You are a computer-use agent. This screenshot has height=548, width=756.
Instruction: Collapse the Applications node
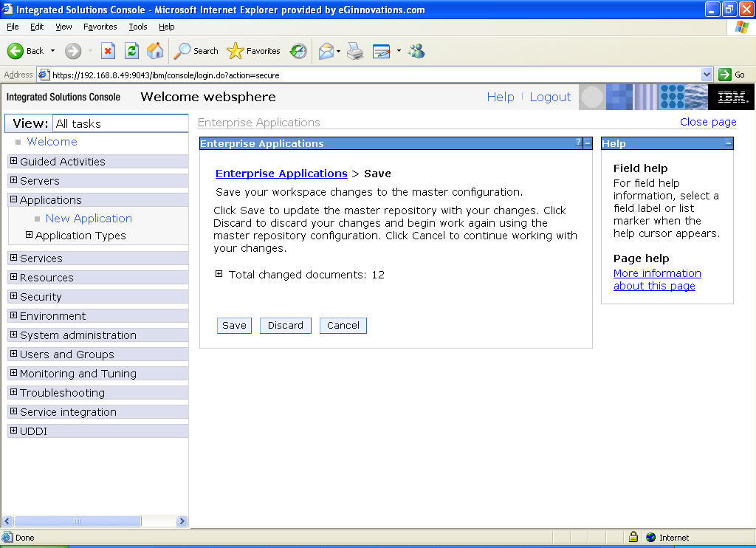13,199
